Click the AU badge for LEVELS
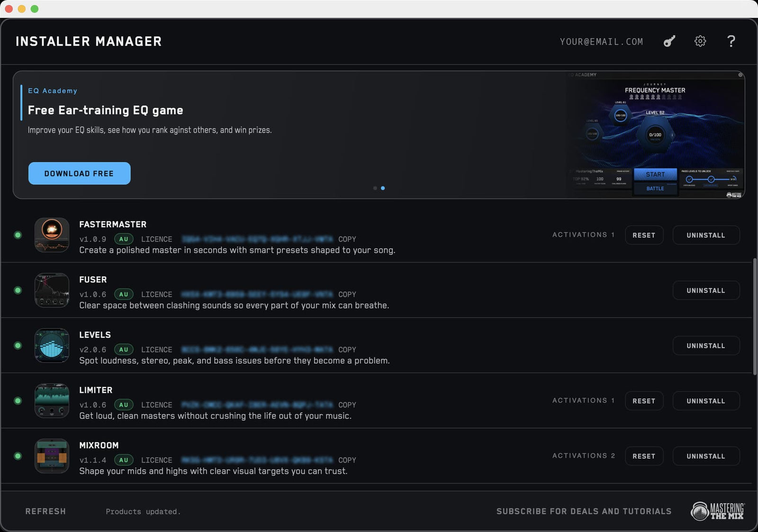 (x=124, y=350)
